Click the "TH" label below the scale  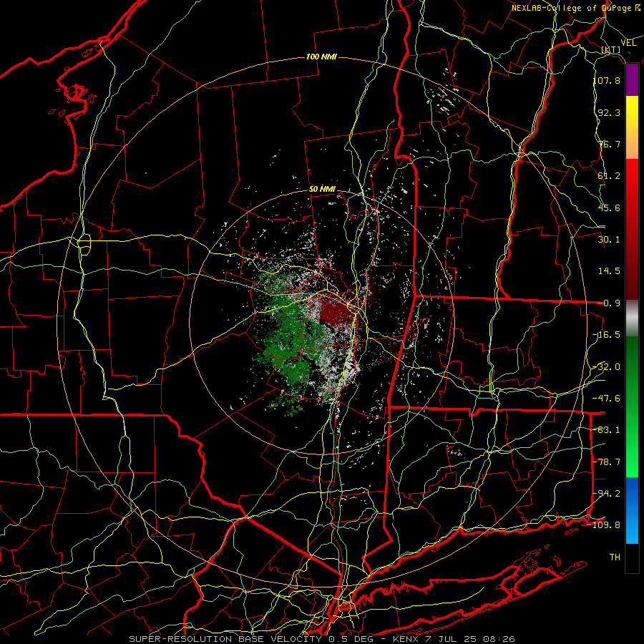pos(615,557)
